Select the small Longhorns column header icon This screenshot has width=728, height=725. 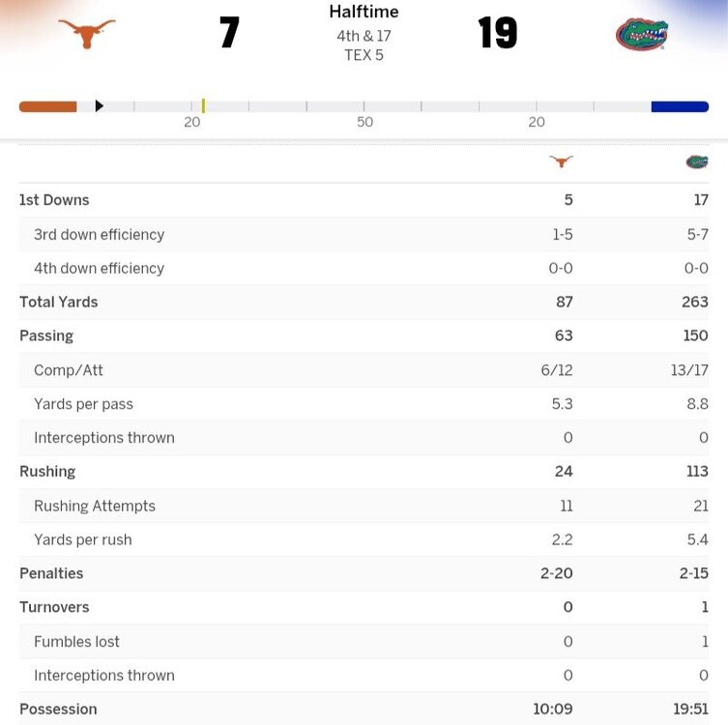[x=561, y=161]
